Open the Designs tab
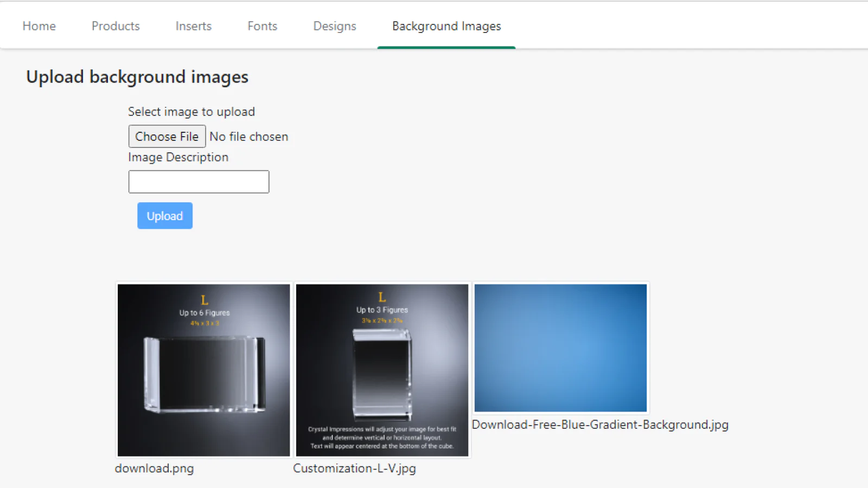The image size is (868, 488). [334, 26]
